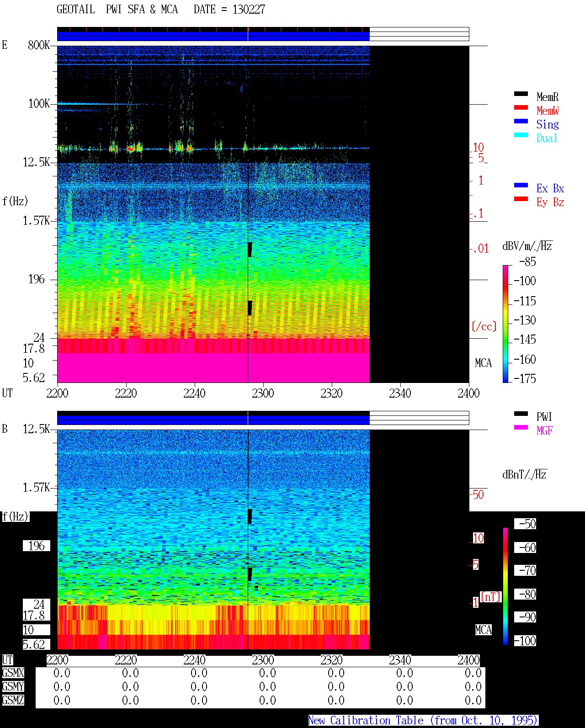Click the 'dBnT/√Hz' unit label

pyautogui.click(x=525, y=474)
